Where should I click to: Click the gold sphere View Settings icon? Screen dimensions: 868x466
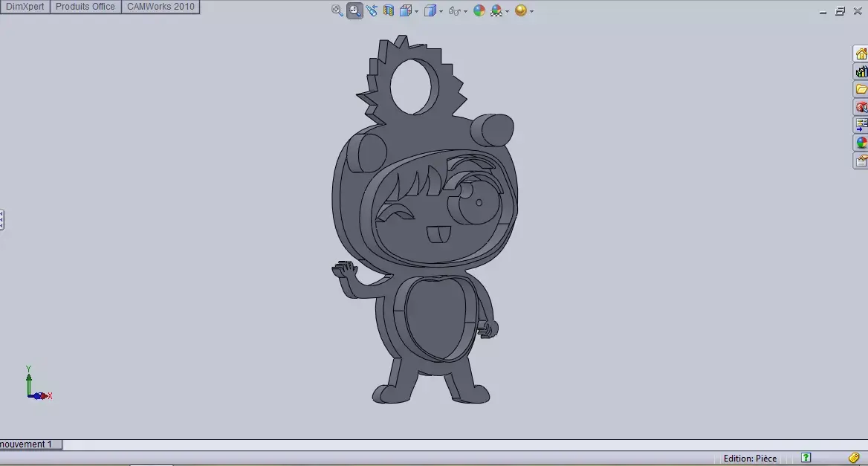[520, 10]
